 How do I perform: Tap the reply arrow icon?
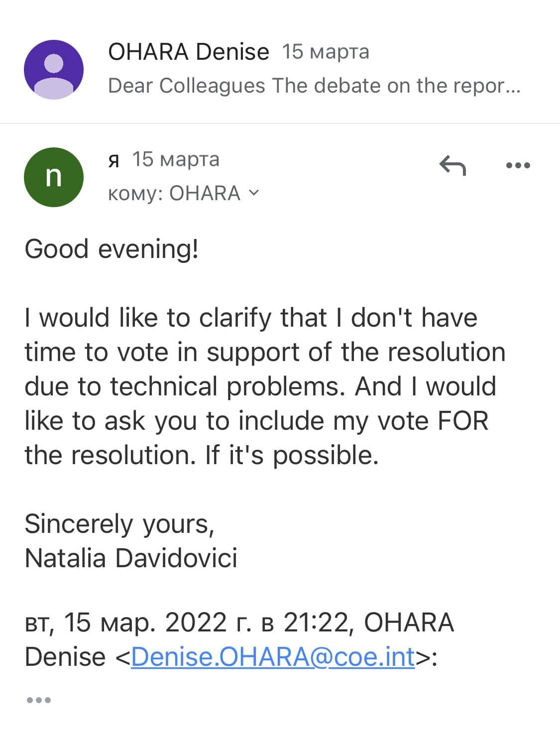coord(452,165)
